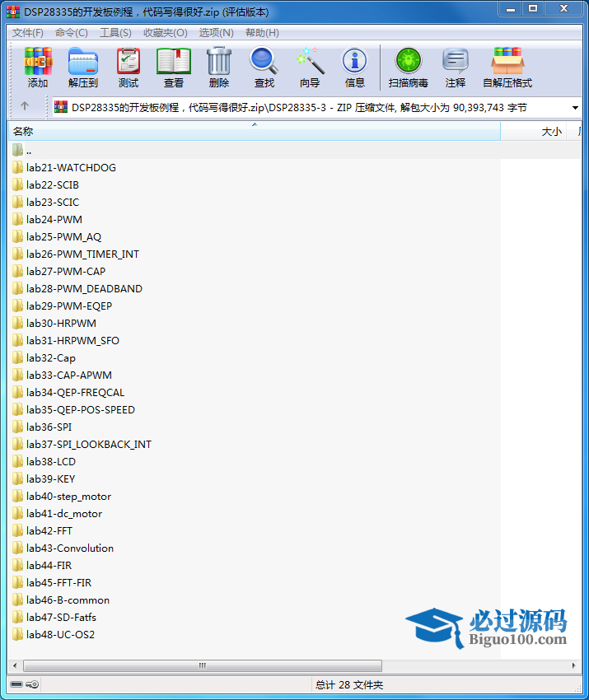Click the Comment (注释) icon
Viewport: 589px width, 700px height.
[x=455, y=67]
